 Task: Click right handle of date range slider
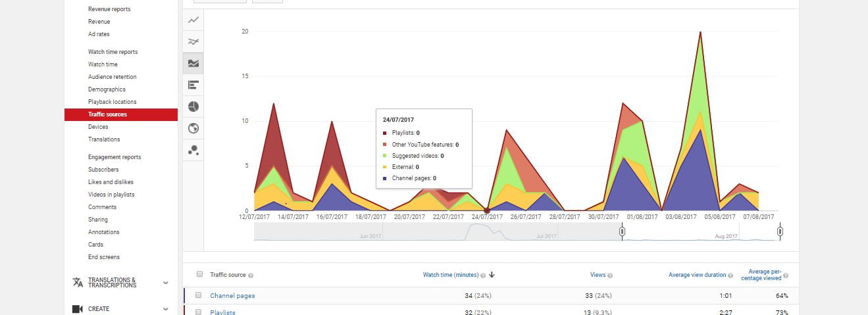tap(780, 231)
